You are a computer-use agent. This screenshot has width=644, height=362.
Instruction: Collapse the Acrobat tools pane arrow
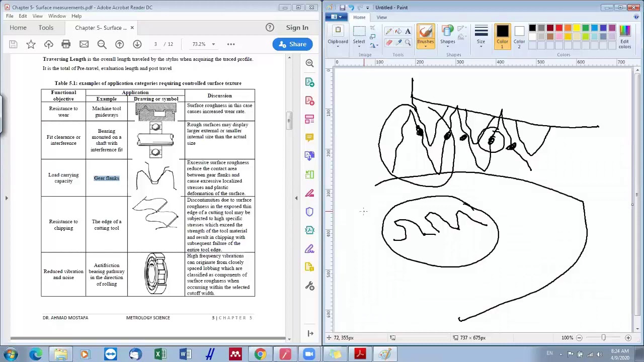[x=296, y=198]
